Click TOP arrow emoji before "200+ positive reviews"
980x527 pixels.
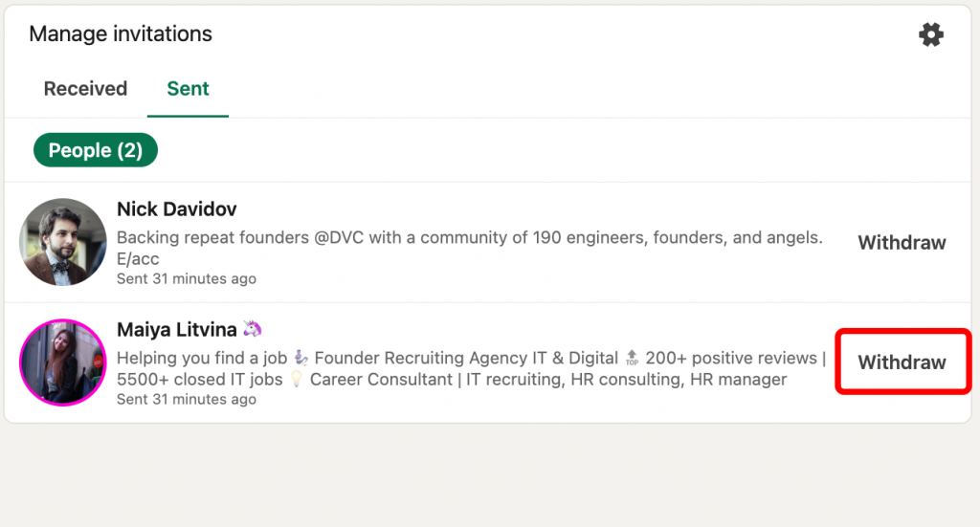(x=632, y=359)
